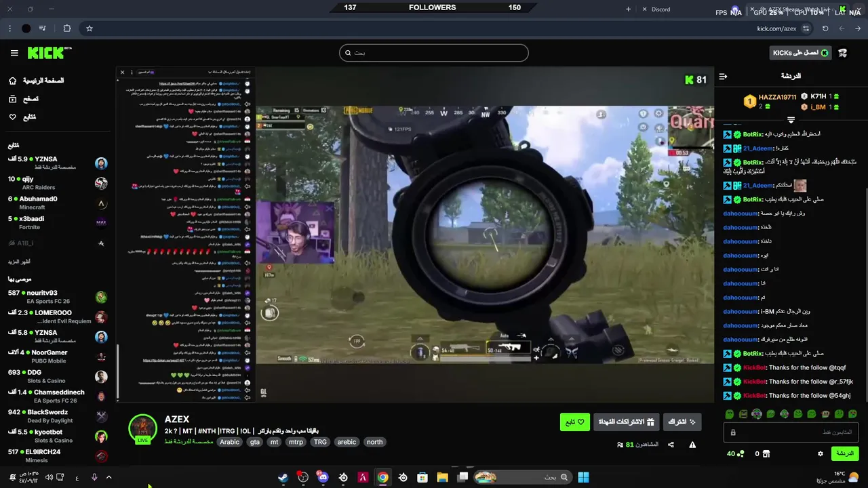
Task: Pick the headphones emote in the chat emote row
Action: 757,414
